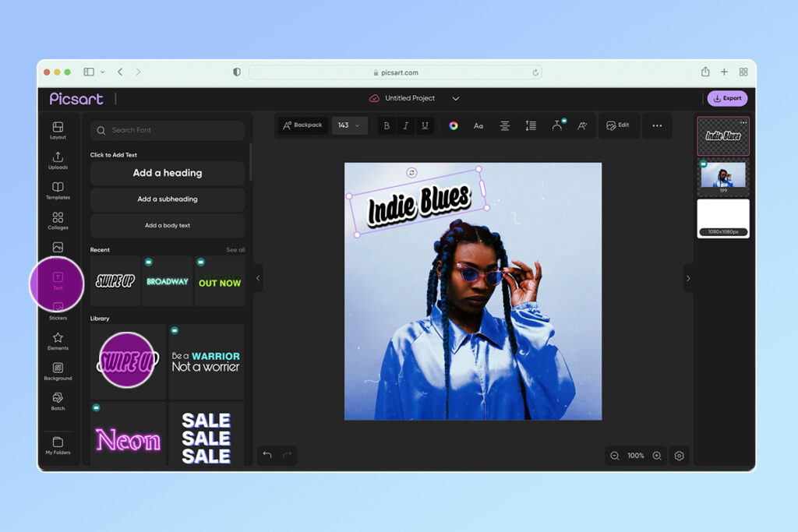Open See all for recent text styles
The height and width of the screenshot is (532, 798).
(236, 249)
